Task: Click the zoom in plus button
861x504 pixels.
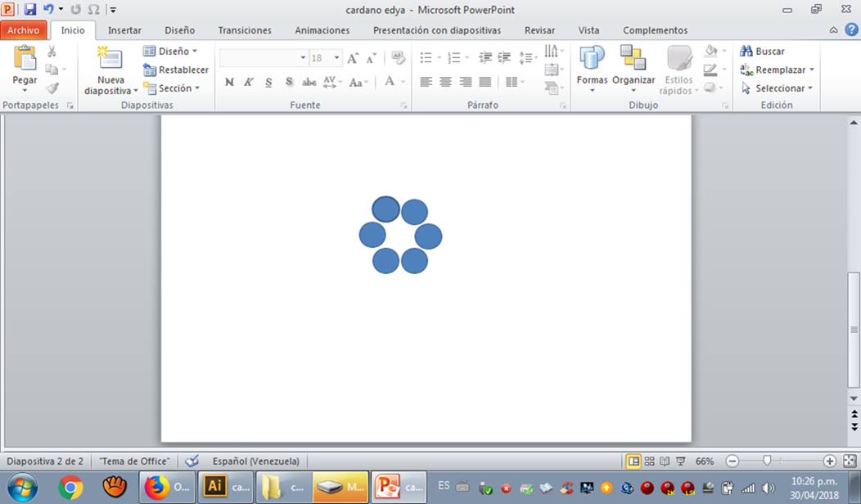Action: point(830,461)
